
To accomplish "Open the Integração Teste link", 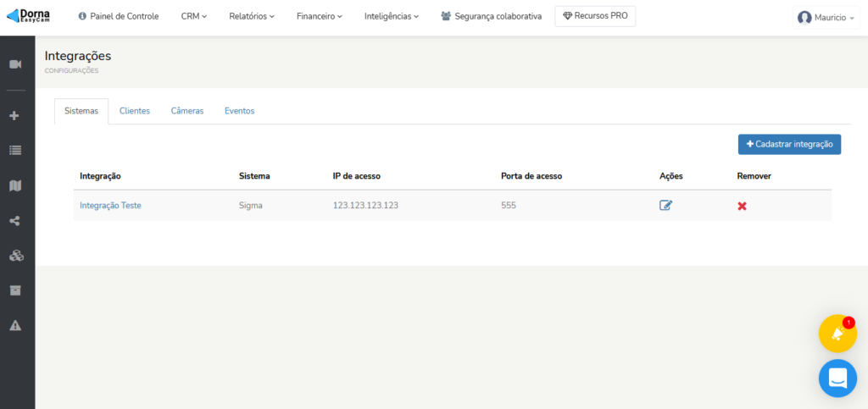I will tap(110, 206).
